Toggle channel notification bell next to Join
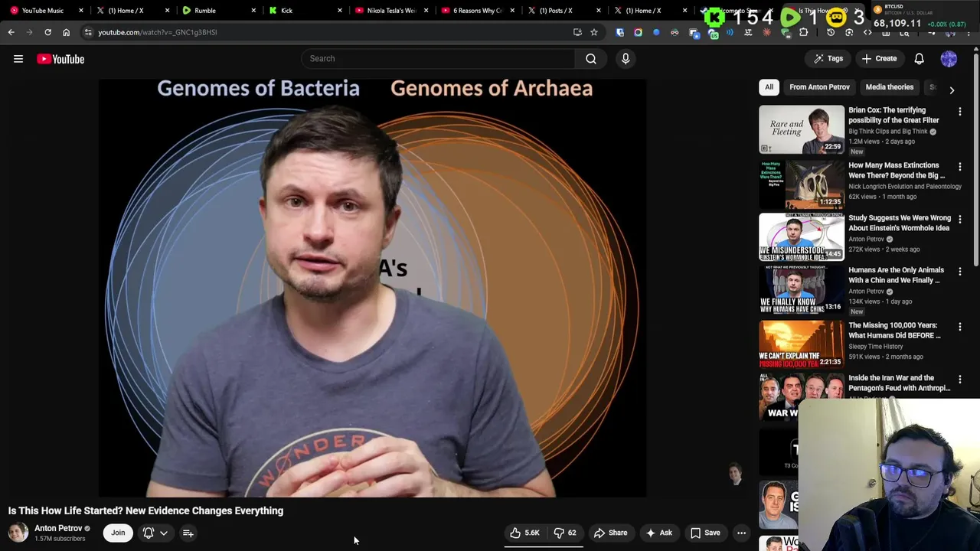Image resolution: width=980 pixels, height=551 pixels. (x=149, y=533)
